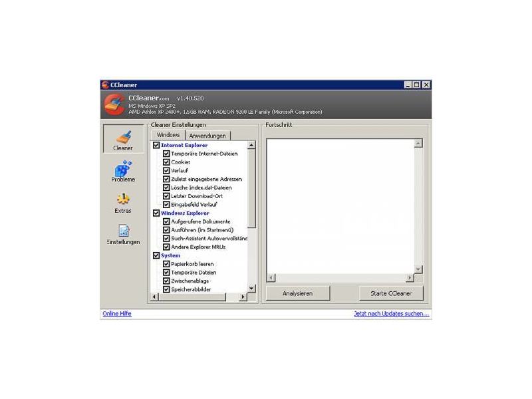Switch to the Windows tab
The image size is (532, 399).
coord(168,135)
